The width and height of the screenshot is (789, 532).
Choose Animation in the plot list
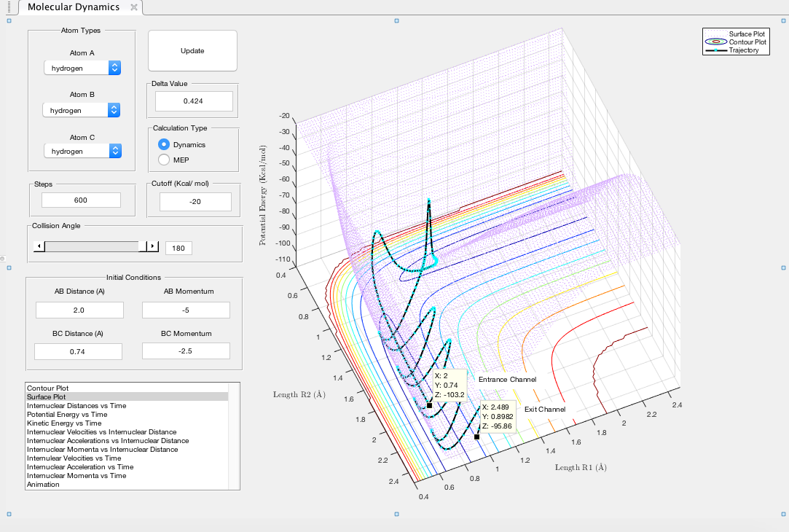point(44,485)
